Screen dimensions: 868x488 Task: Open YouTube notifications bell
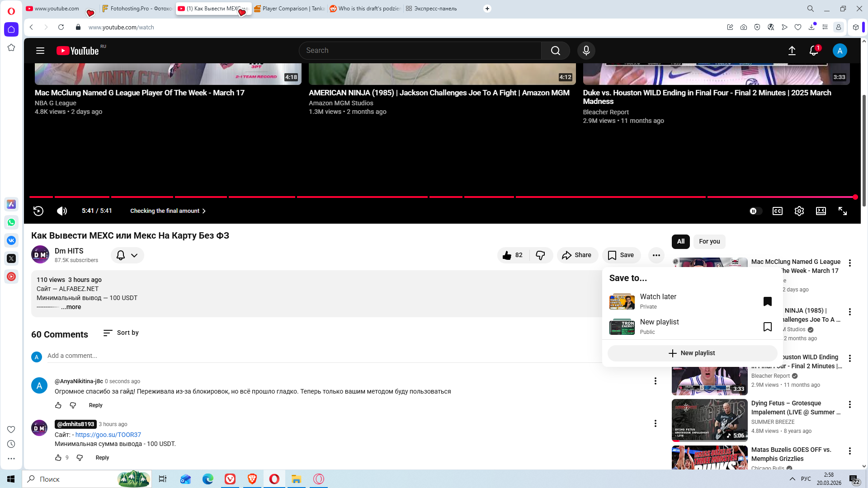(813, 51)
